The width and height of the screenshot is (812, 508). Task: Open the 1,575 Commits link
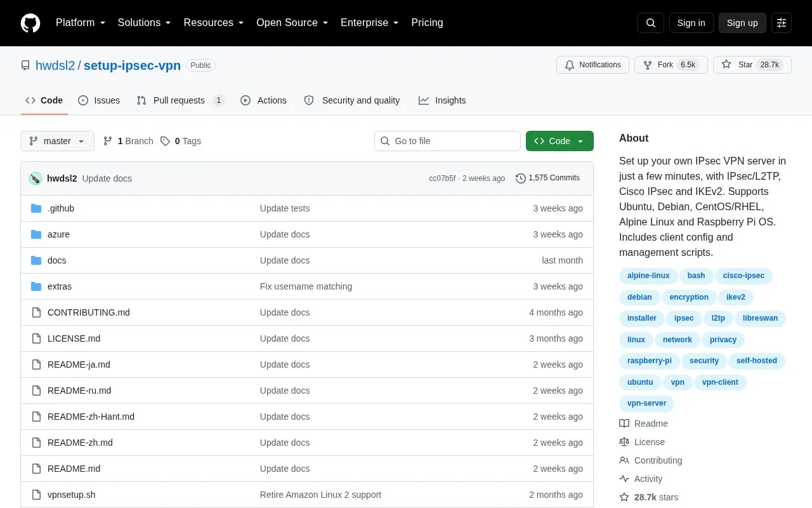548,178
